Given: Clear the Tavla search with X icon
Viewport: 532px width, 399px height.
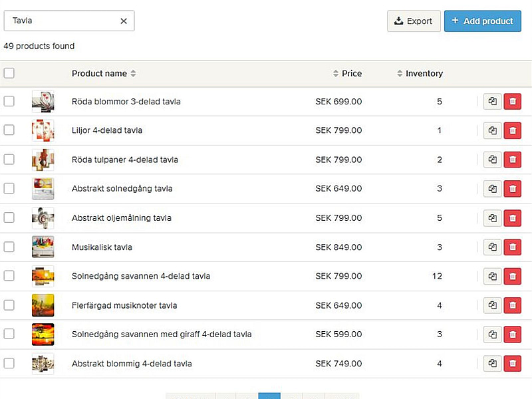Looking at the screenshot, I should (124, 21).
